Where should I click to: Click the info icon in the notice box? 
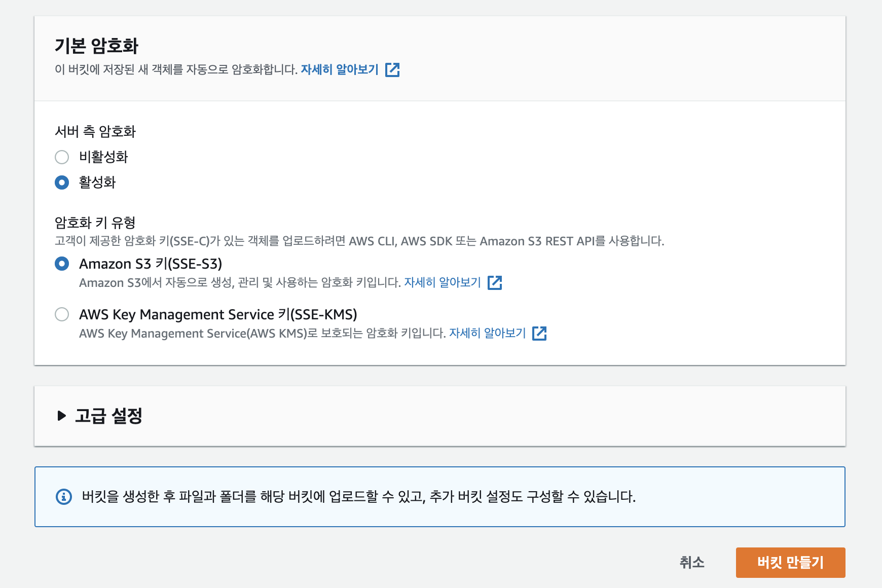(64, 497)
